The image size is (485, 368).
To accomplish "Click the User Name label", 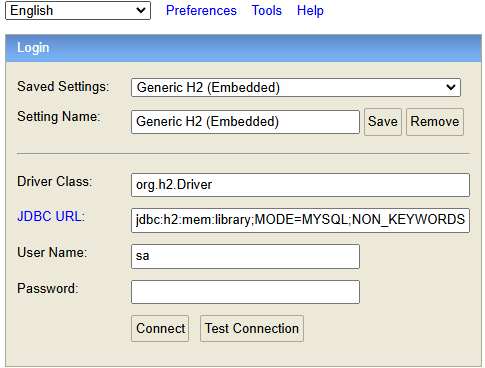I will 52,253.
